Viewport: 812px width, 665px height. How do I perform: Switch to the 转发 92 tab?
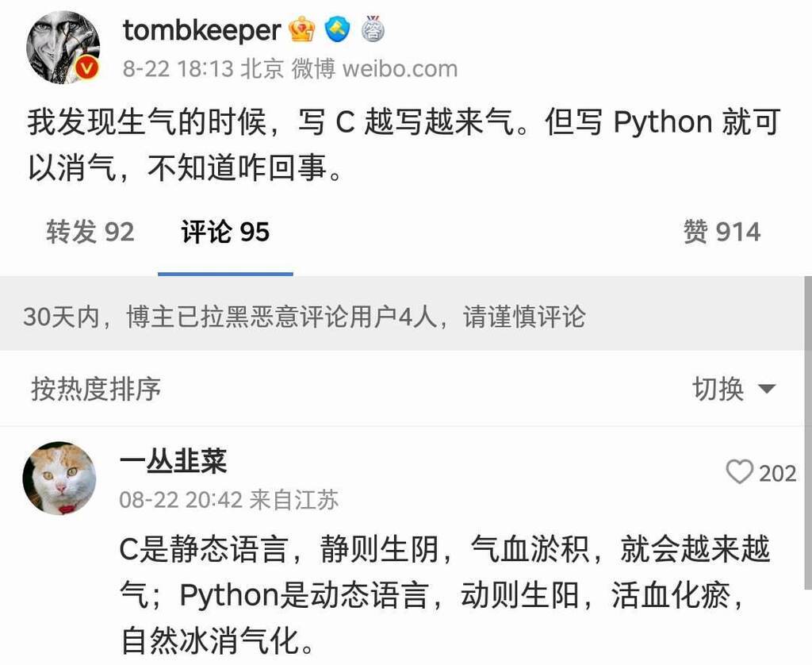[90, 232]
